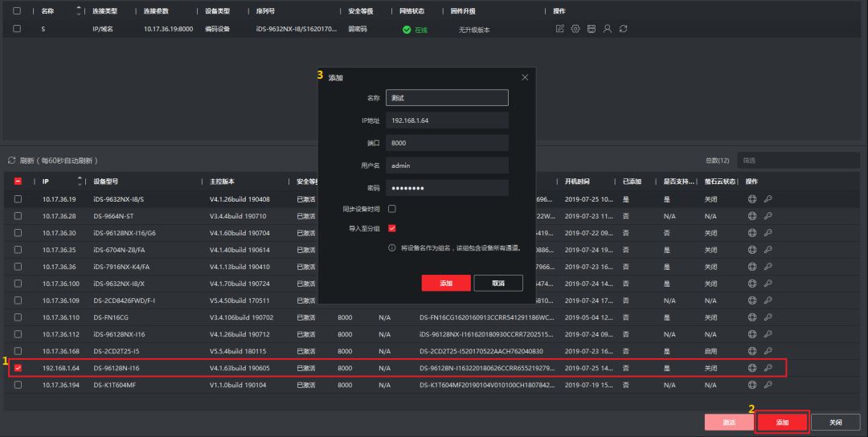Viewport: 868px width, 437px height.
Task: Uncheck the 导入至分组 checkbox
Action: [x=392, y=229]
